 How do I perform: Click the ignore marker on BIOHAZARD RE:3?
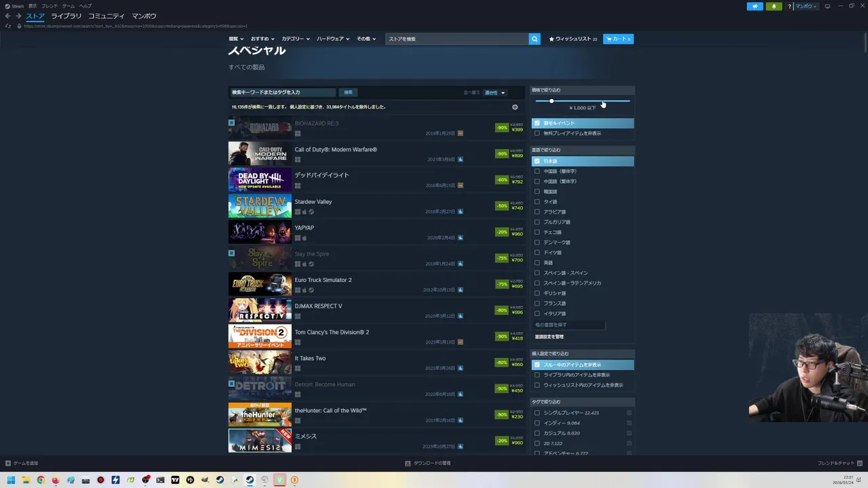231,123
